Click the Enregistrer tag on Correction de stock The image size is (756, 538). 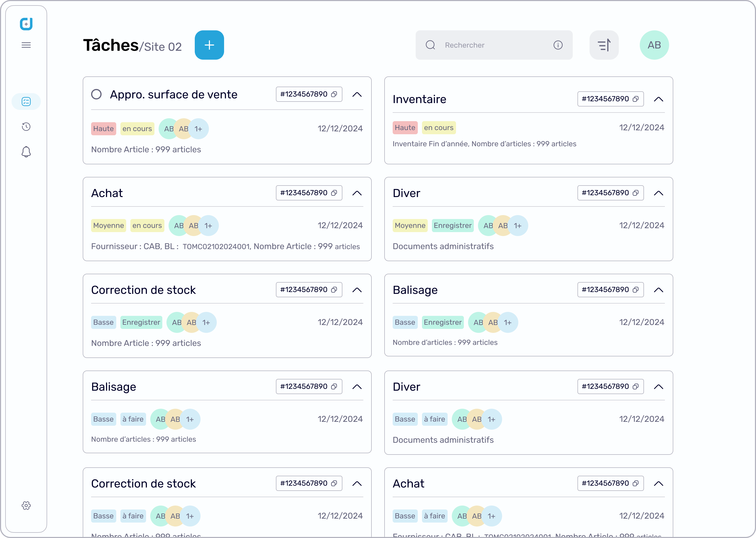click(141, 322)
